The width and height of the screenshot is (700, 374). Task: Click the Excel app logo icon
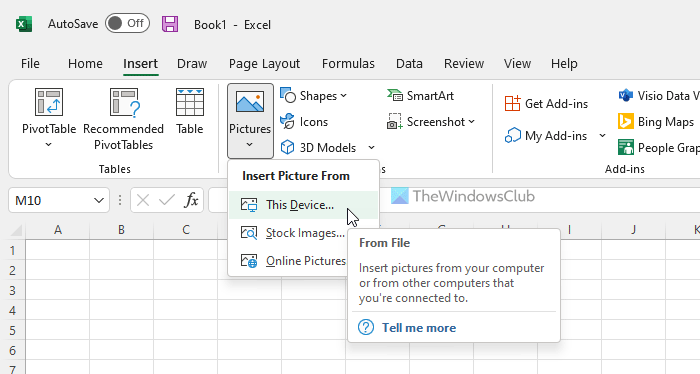coord(24,24)
